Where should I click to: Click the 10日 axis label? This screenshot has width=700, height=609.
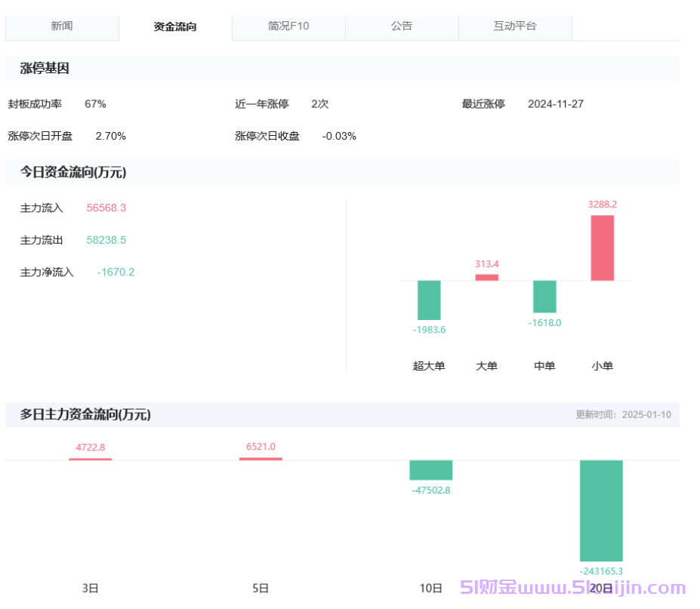[431, 589]
